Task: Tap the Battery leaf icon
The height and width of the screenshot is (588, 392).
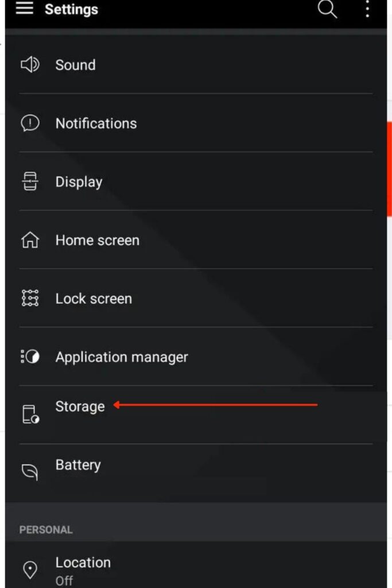Action: click(x=30, y=473)
